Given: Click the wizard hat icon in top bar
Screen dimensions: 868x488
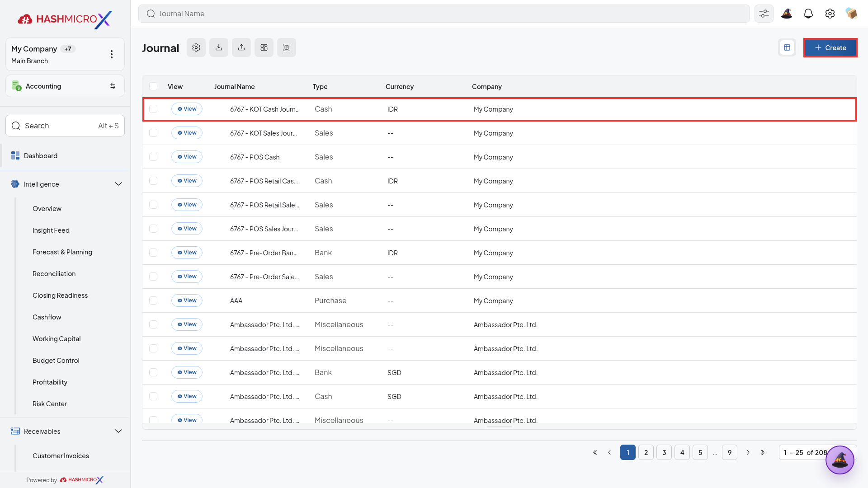Looking at the screenshot, I should coord(787,14).
